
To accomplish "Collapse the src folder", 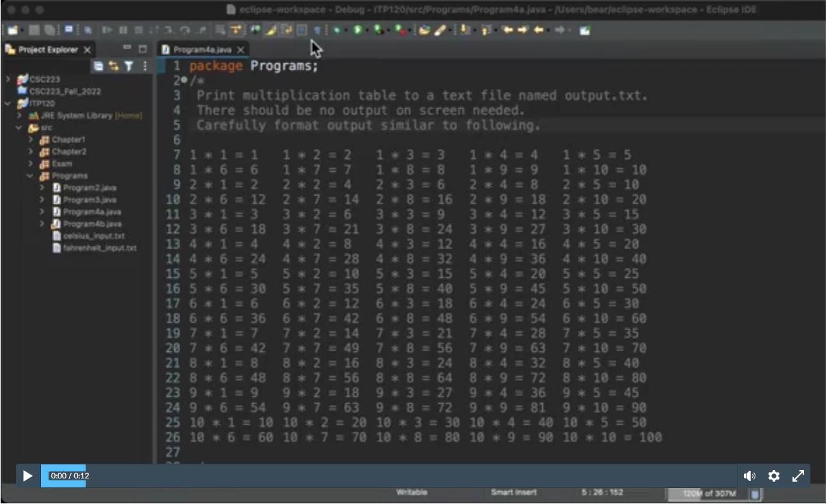I will click(20, 128).
